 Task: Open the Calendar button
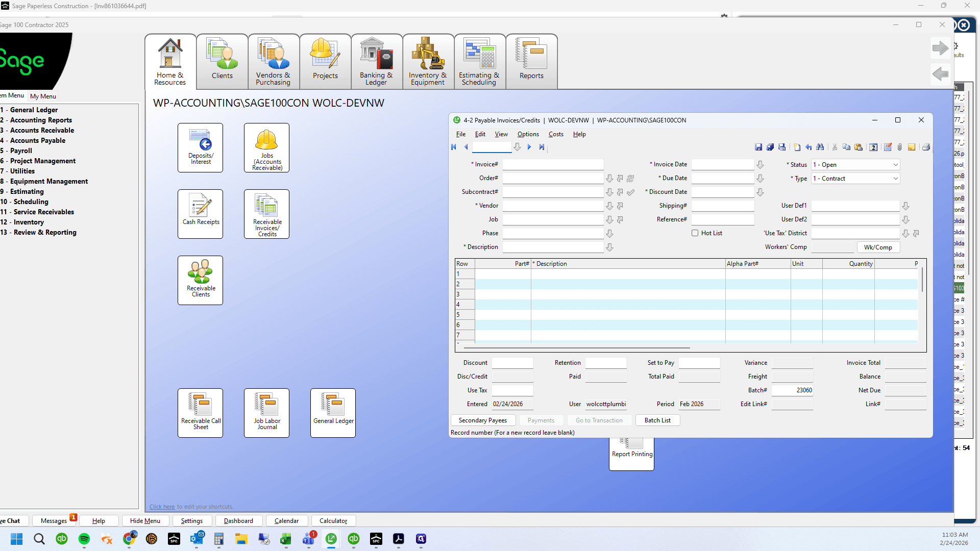pos(286,521)
